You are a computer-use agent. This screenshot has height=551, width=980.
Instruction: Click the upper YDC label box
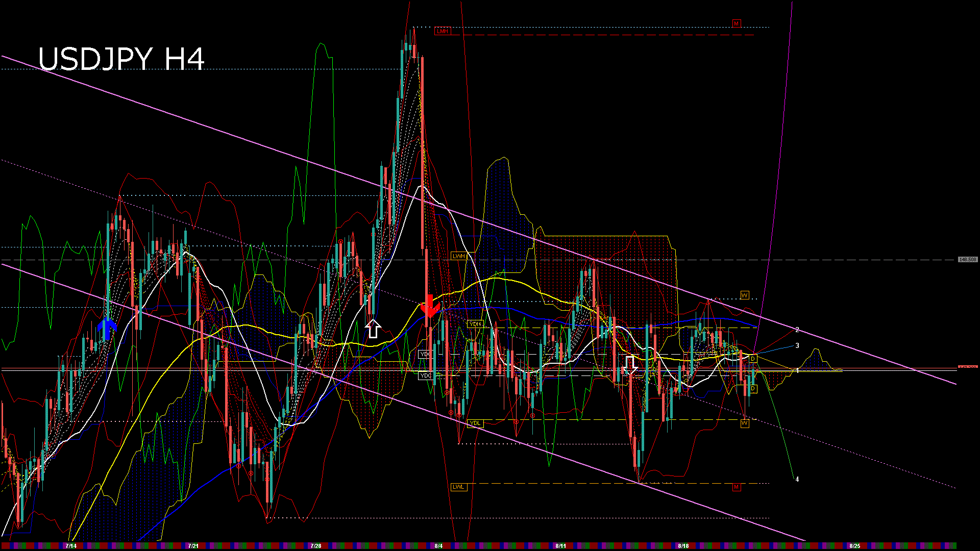(425, 354)
